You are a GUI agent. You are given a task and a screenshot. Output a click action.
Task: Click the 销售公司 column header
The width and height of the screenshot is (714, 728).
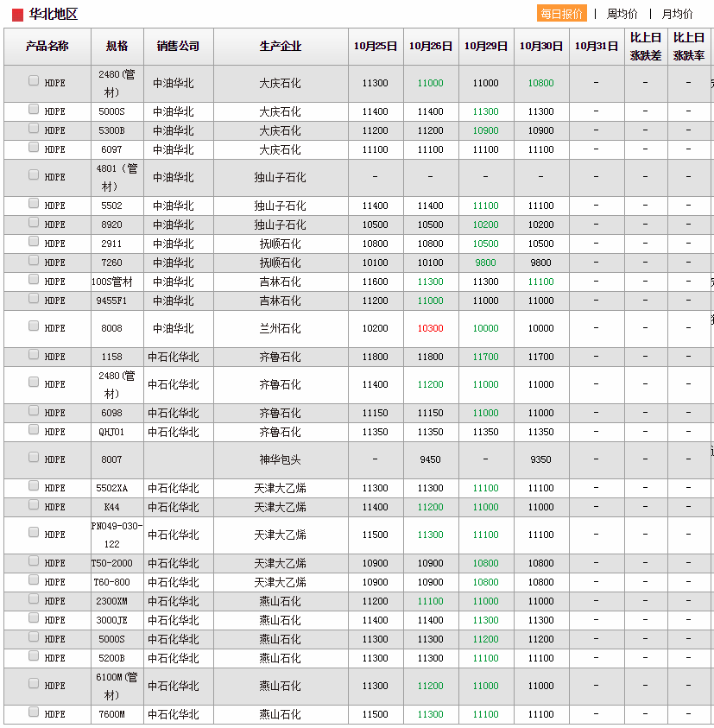(x=178, y=46)
